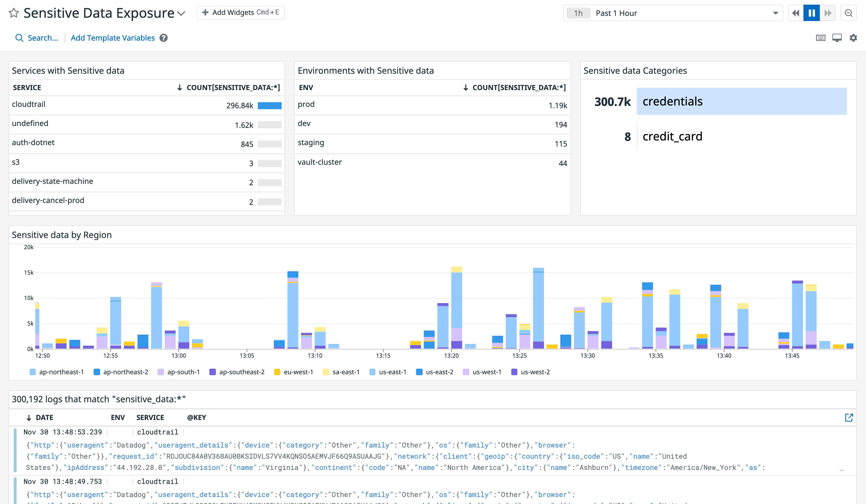Screen dimensions: 866x504
Task: Select the credentials category row
Action: coord(741,101)
